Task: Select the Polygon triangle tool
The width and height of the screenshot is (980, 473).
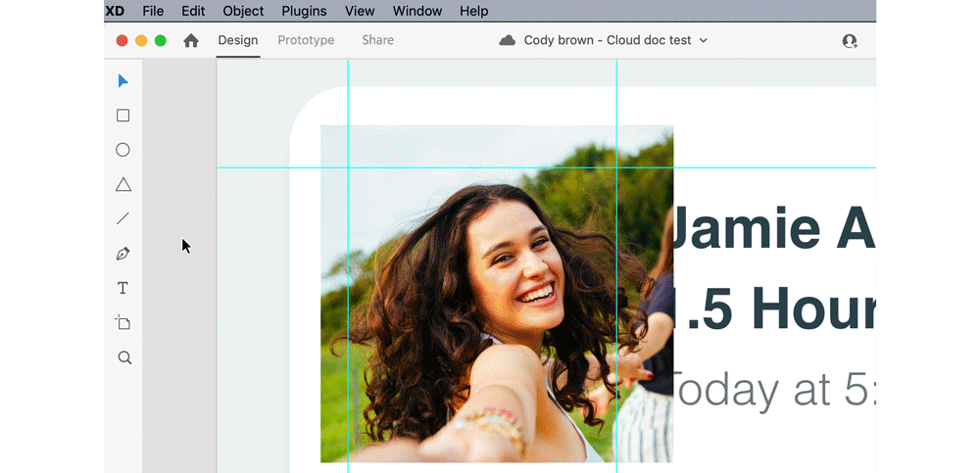Action: click(122, 185)
